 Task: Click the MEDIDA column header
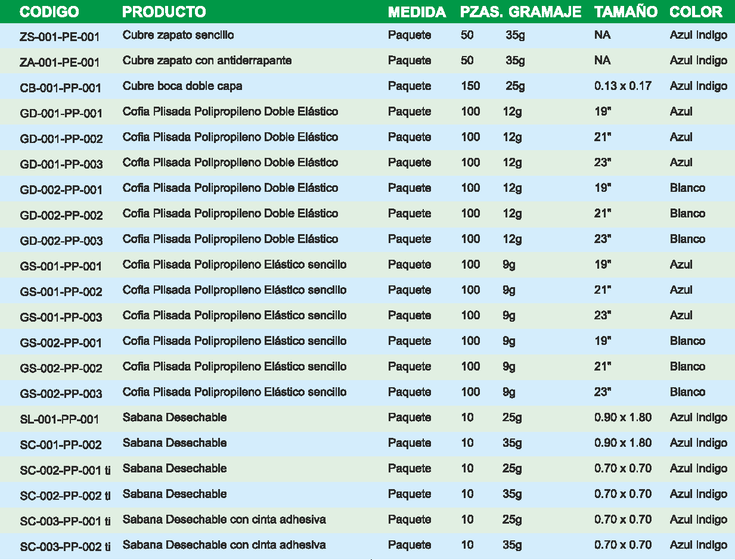[417, 12]
